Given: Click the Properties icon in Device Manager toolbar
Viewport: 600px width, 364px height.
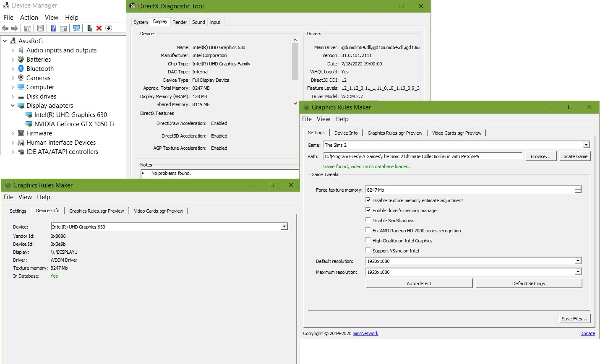Looking at the screenshot, I should (40, 28).
